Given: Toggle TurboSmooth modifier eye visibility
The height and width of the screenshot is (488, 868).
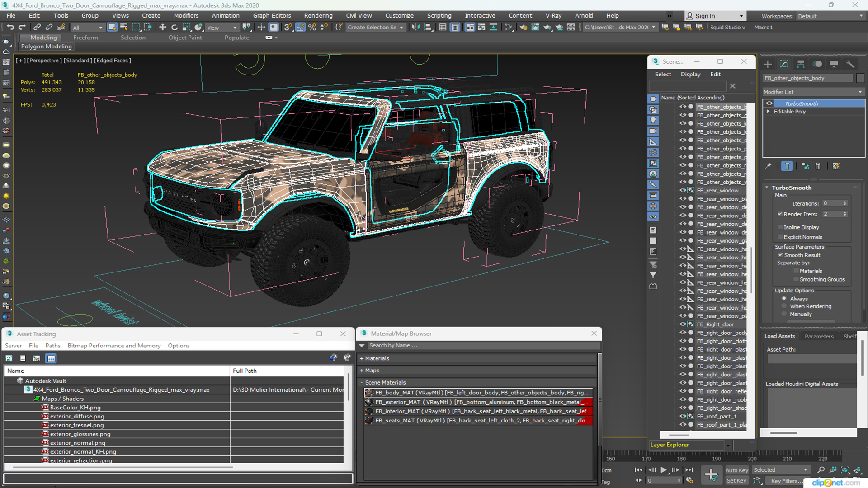Looking at the screenshot, I should (769, 103).
